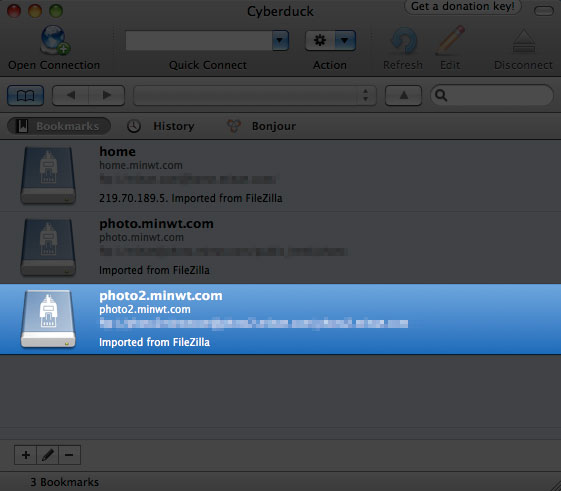Switch to the Bookmarks tab

click(59, 126)
